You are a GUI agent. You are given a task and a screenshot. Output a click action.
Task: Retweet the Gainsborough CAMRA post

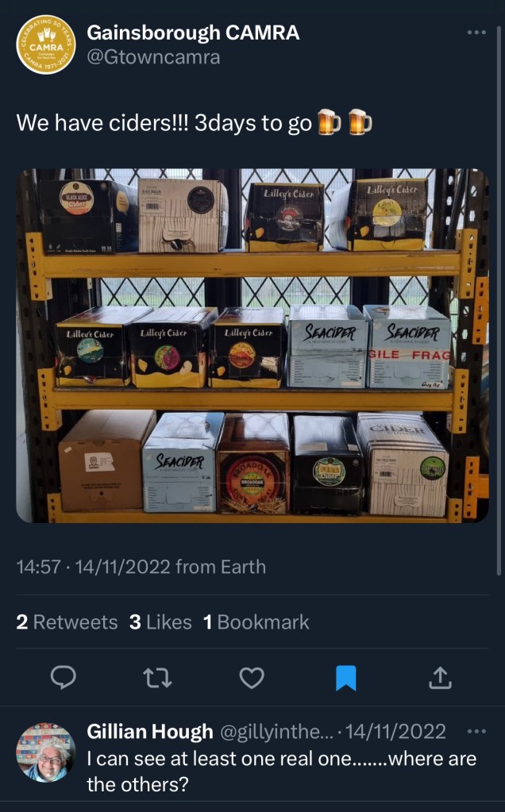pyautogui.click(x=157, y=677)
